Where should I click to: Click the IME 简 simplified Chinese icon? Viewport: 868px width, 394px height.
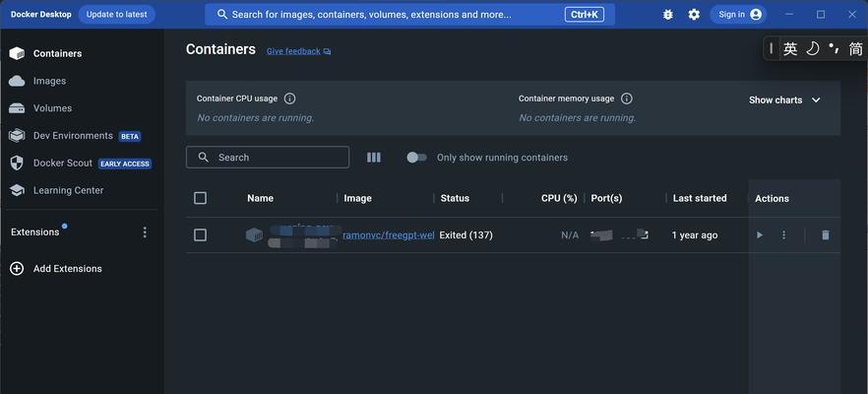pos(856,49)
